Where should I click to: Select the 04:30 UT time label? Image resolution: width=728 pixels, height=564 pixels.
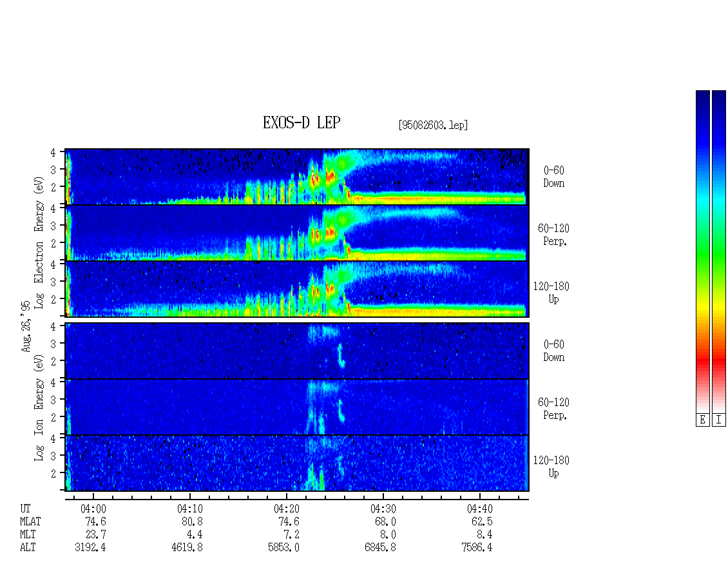pyautogui.click(x=383, y=509)
